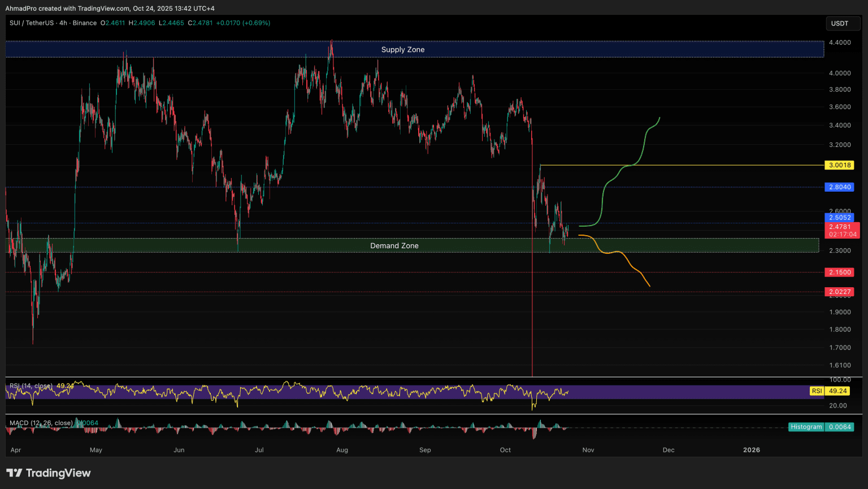Click the blue 2.5052 price label
The height and width of the screenshot is (489, 868).
[x=839, y=218]
